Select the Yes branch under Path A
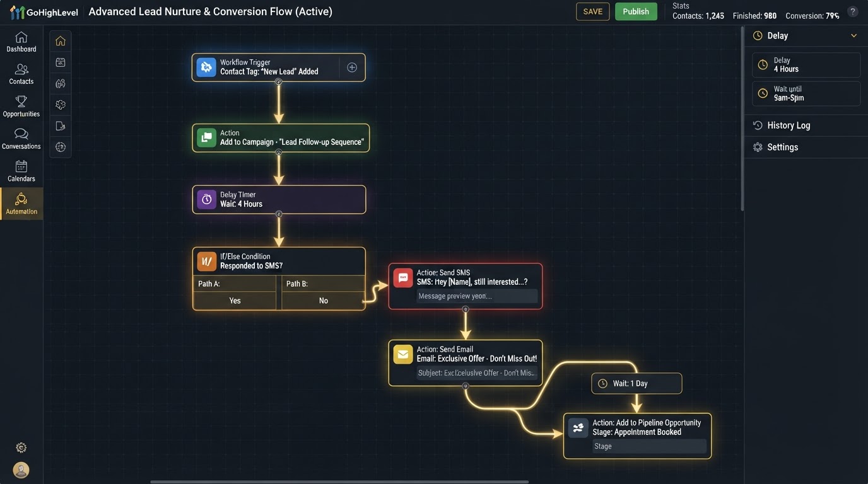Screen dimensions: 868x484 (x=235, y=301)
